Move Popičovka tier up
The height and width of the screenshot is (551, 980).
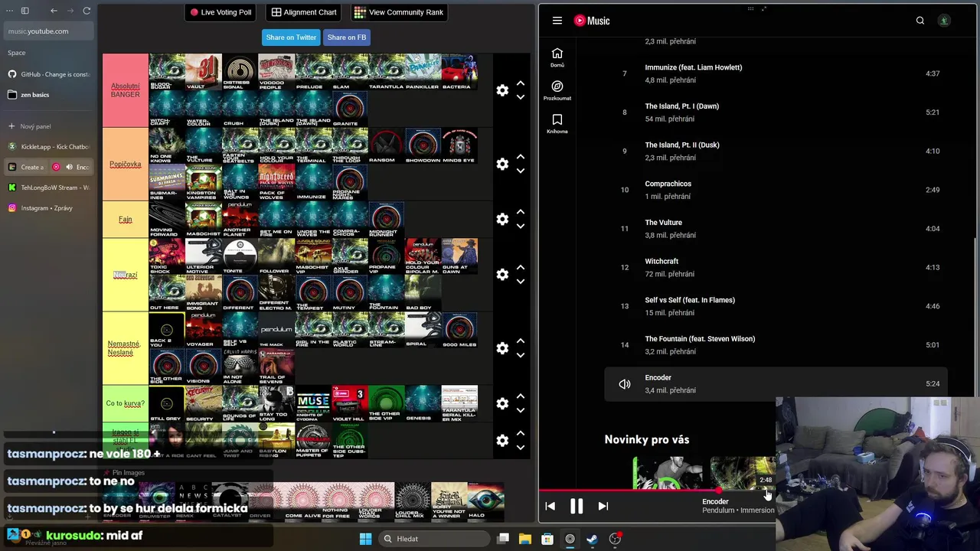(521, 157)
